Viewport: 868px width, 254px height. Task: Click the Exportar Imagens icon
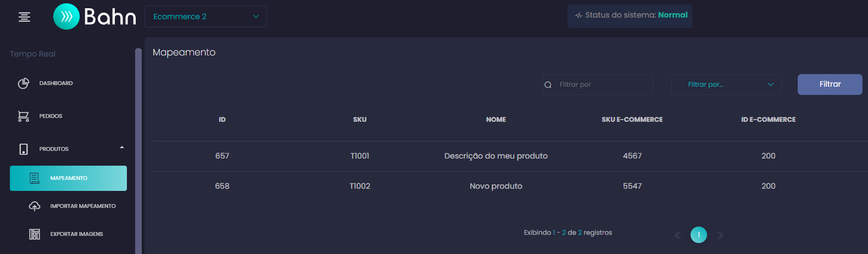[35, 234]
